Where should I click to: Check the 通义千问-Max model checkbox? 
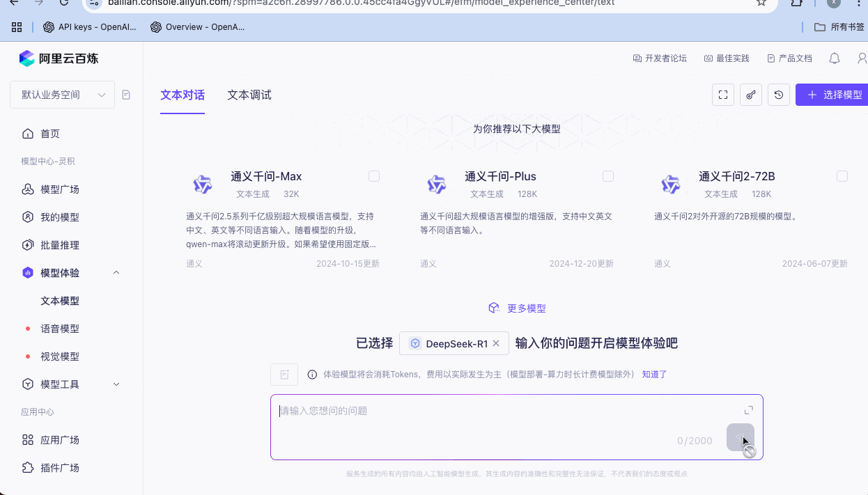click(x=374, y=176)
